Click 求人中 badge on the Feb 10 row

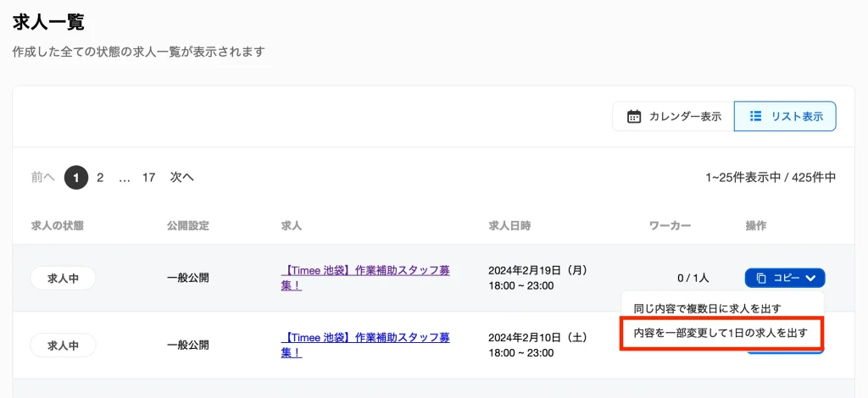coord(63,345)
